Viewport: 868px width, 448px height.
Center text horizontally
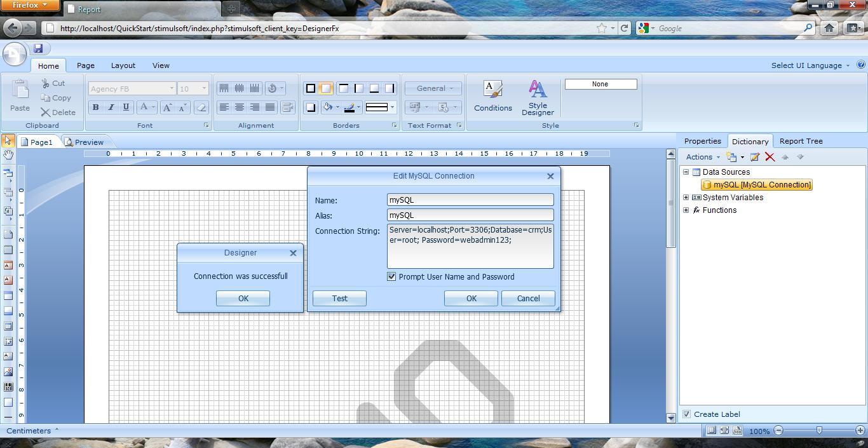[239, 107]
